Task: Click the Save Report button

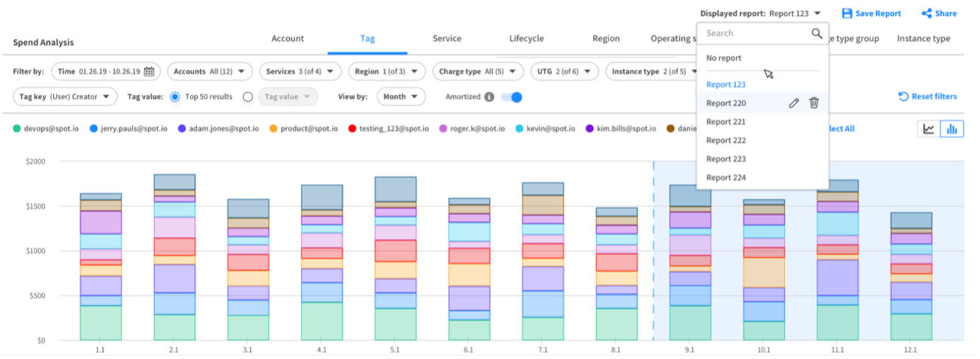Action: point(871,13)
